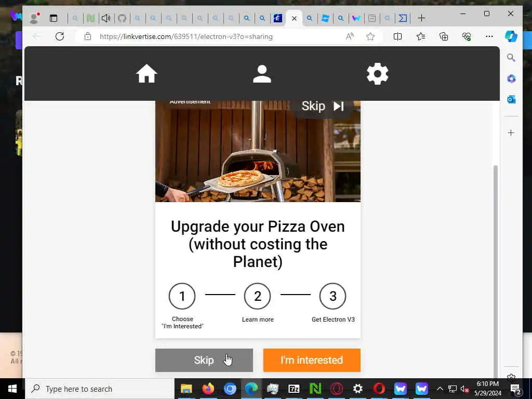Open red Opera browser on the taskbar
This screenshot has height=399, width=532.
coord(379,389)
